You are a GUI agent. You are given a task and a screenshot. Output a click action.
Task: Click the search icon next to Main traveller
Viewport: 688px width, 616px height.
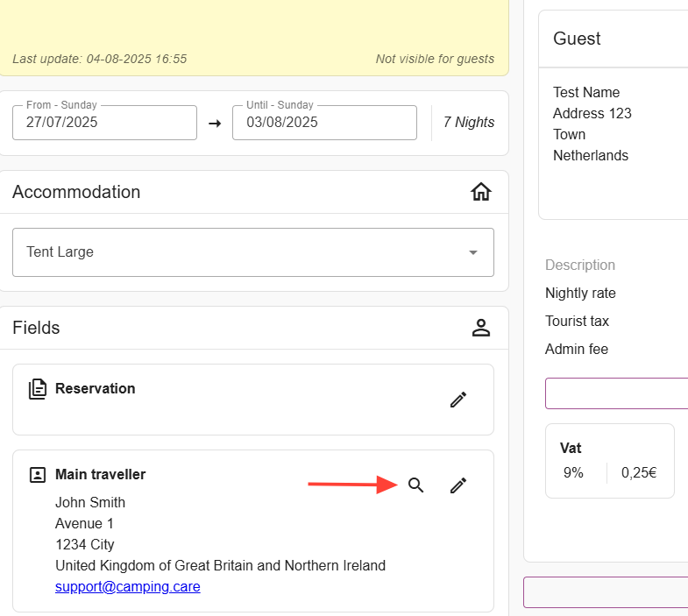416,485
